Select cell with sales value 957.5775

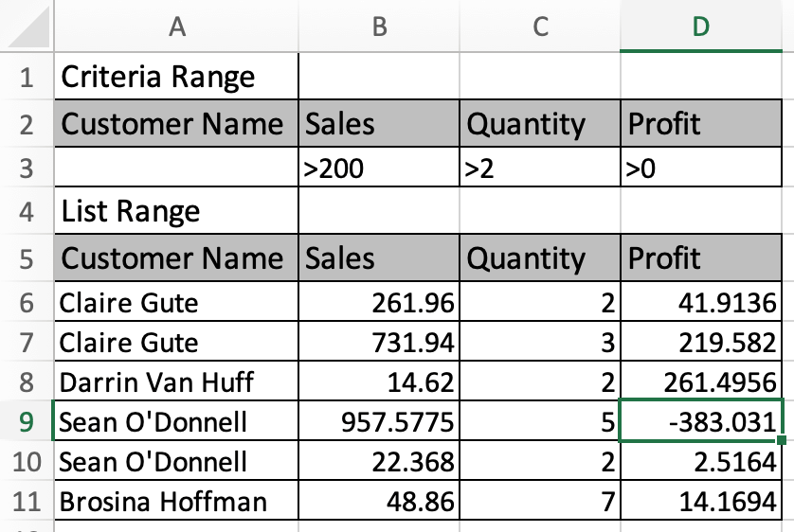click(x=379, y=420)
